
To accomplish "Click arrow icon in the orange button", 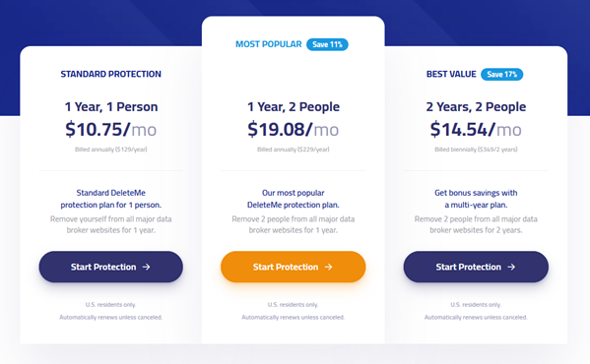I will click(x=328, y=267).
